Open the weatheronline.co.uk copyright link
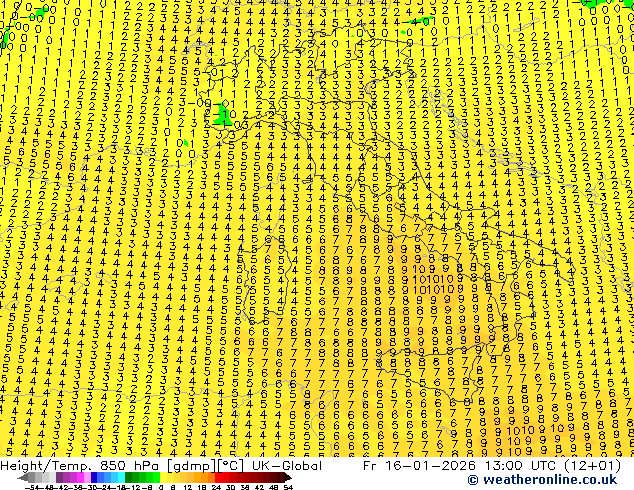634x490 pixels. pos(542,480)
